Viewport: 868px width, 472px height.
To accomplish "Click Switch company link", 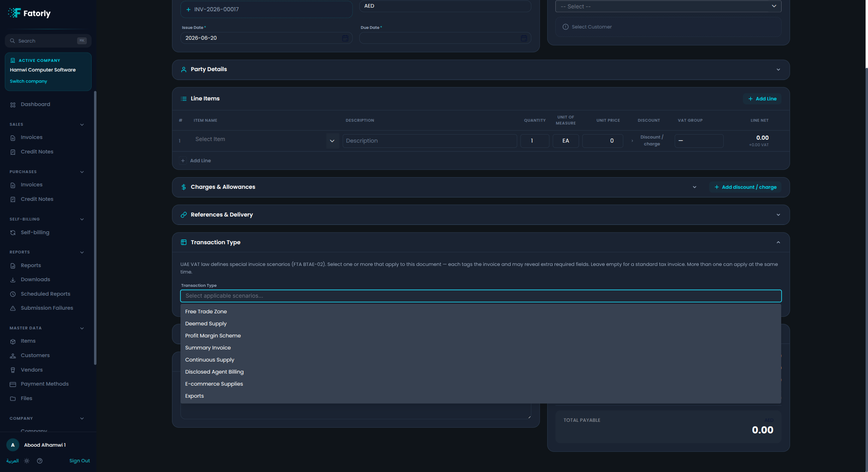I will 29,81.
